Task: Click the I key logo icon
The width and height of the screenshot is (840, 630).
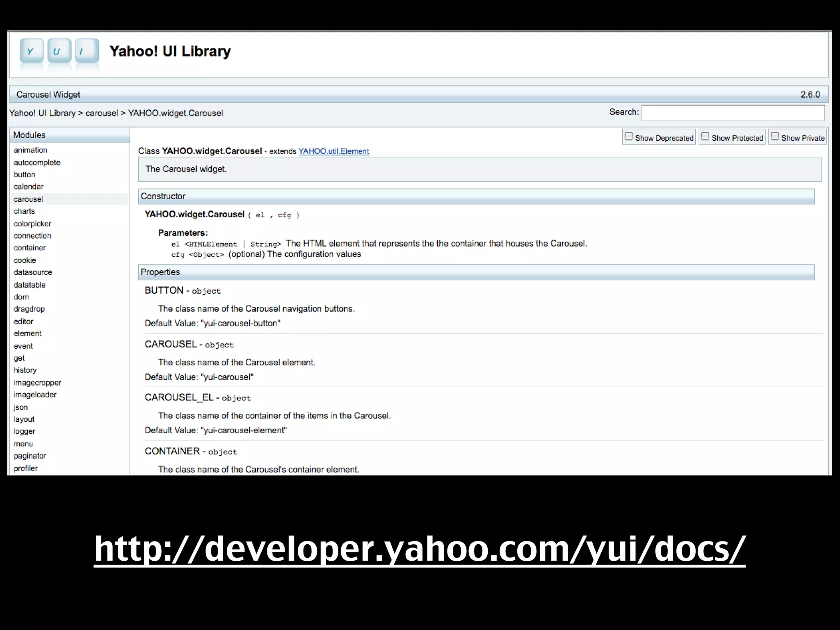Action: click(x=87, y=51)
